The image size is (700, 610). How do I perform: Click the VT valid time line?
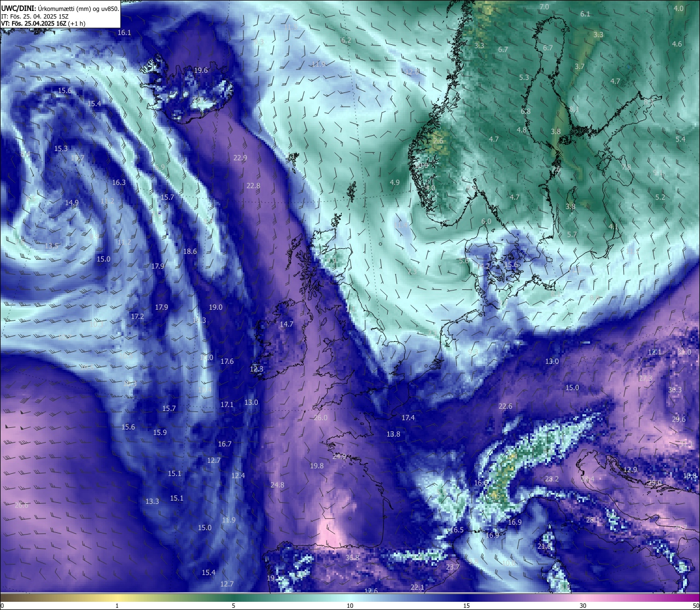[43, 24]
